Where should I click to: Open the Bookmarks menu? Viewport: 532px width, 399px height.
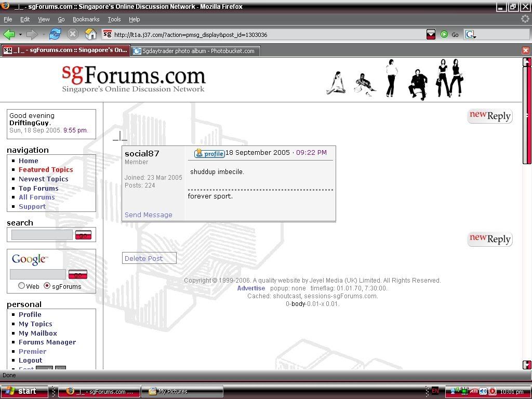click(x=86, y=19)
